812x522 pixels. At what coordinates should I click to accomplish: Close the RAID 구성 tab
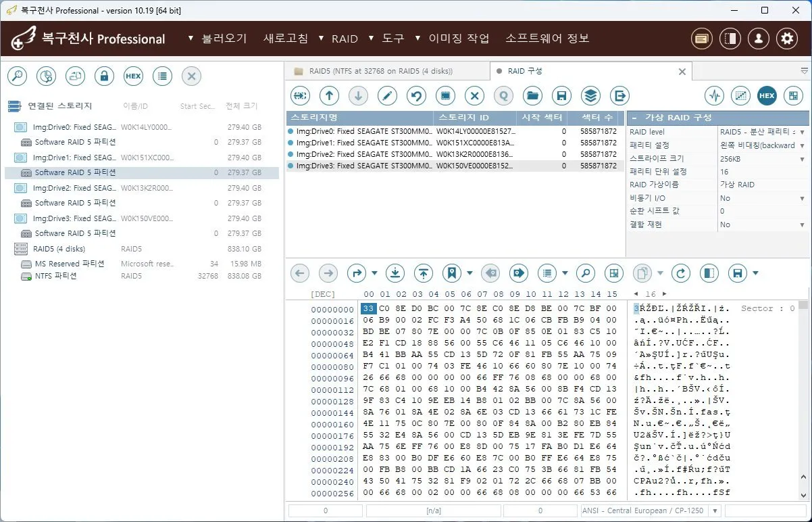point(682,71)
